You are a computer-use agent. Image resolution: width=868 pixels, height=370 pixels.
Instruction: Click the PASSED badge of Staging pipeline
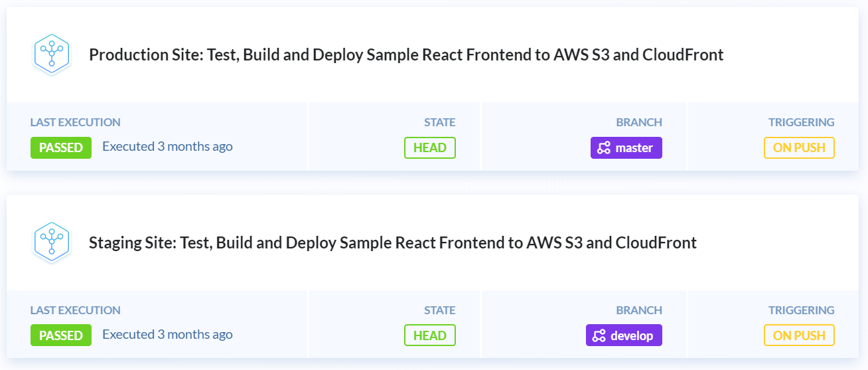click(61, 335)
